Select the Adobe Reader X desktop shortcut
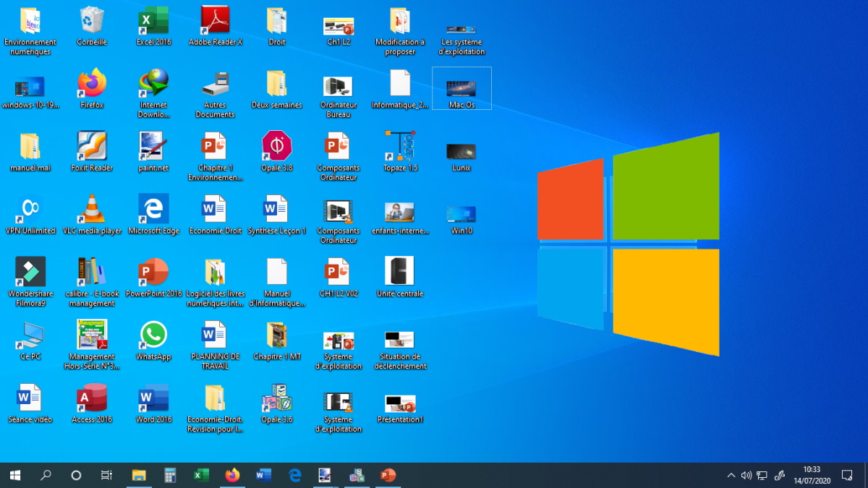Screen dimensions: 868x488 215,27
